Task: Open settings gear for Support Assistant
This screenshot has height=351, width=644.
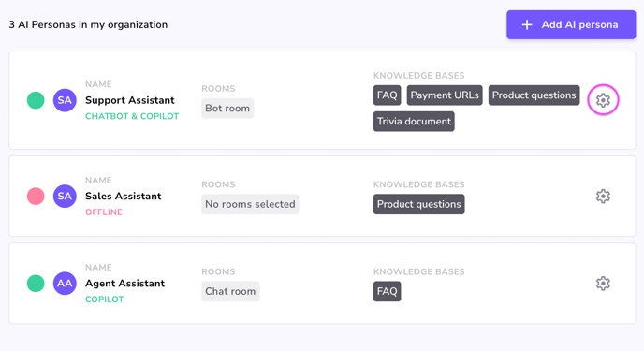Action: [x=603, y=100]
